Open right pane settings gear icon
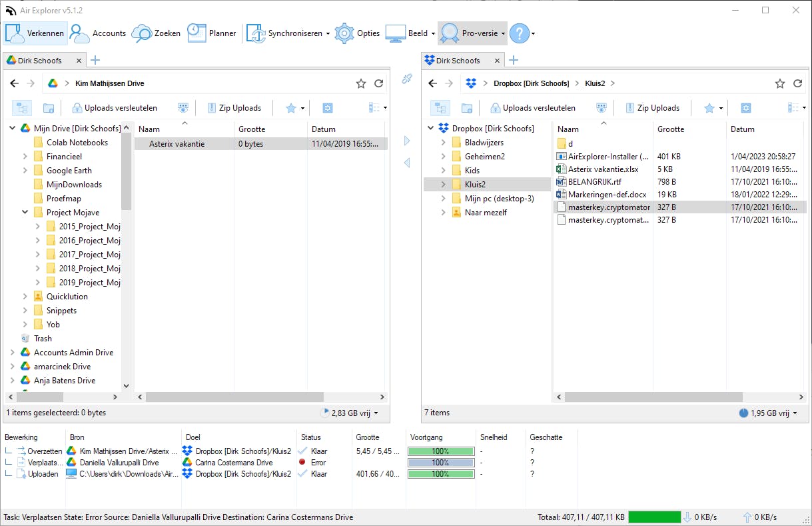The image size is (812, 526). [746, 108]
